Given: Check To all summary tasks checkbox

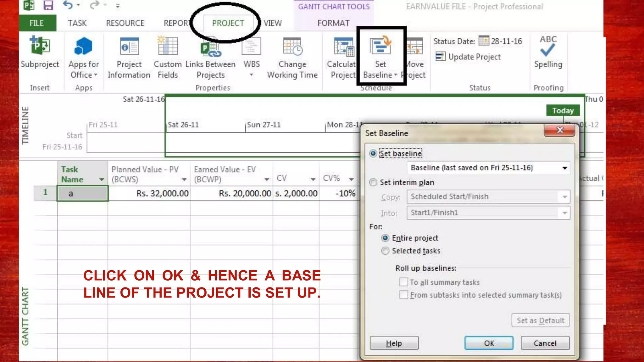Looking at the screenshot, I should tap(403, 282).
